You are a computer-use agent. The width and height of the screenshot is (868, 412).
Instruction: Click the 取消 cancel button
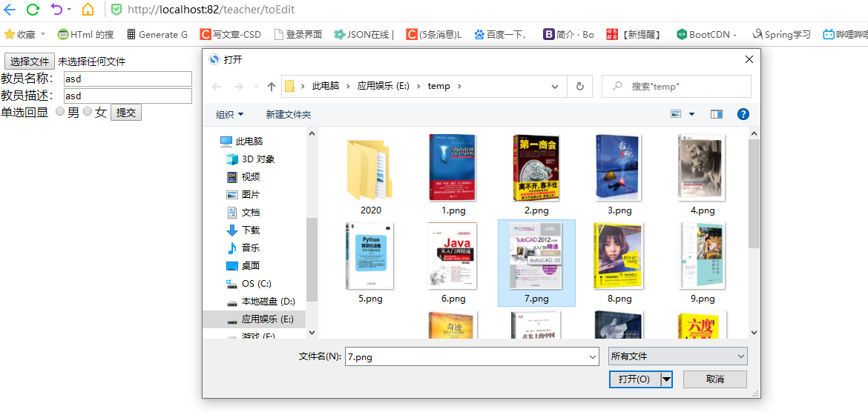click(x=714, y=379)
